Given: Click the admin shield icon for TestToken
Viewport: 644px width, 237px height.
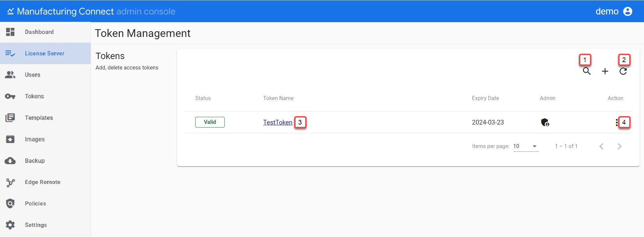Looking at the screenshot, I should click(x=545, y=122).
